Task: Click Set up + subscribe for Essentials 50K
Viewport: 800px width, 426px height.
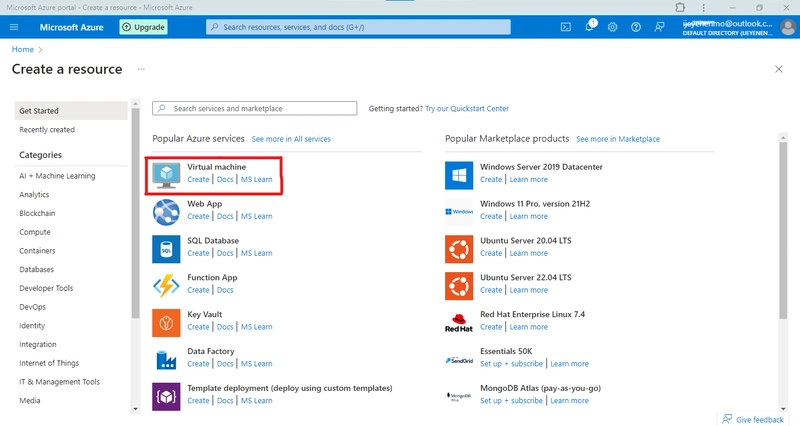Action: (511, 364)
